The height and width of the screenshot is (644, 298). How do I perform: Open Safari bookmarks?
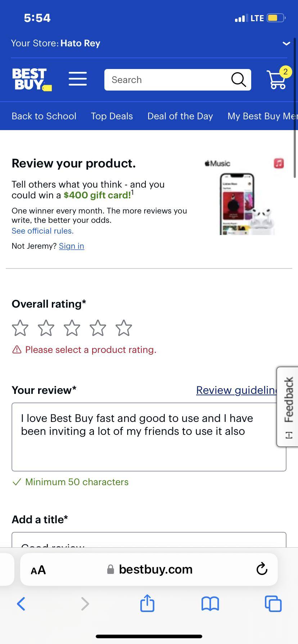tap(210, 604)
